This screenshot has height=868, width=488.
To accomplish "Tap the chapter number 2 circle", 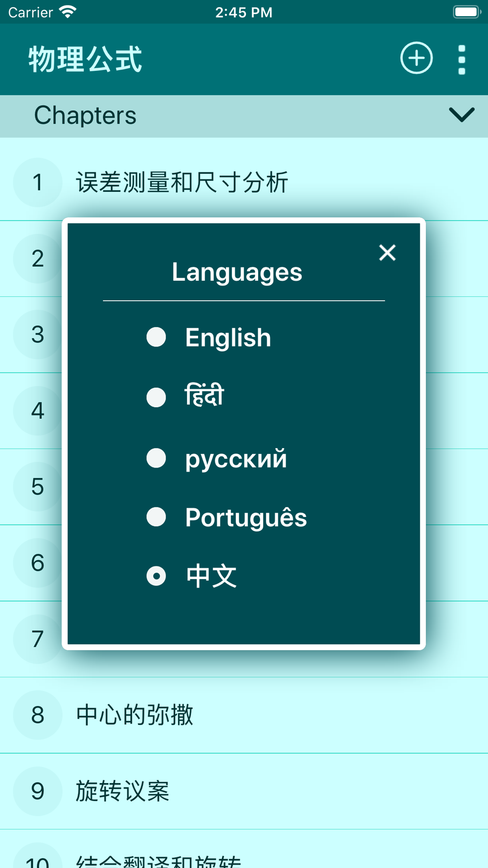I will [x=38, y=259].
